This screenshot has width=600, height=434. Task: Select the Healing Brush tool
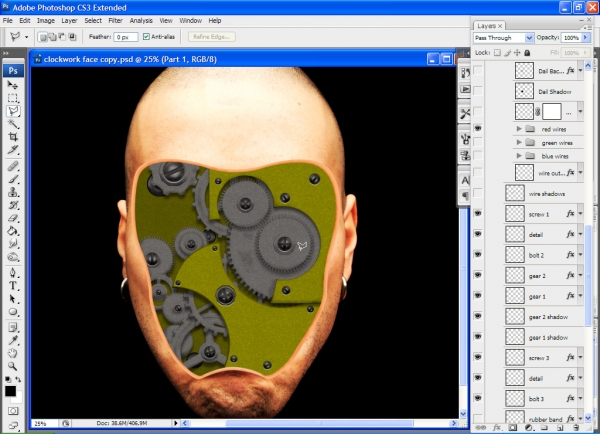13,166
